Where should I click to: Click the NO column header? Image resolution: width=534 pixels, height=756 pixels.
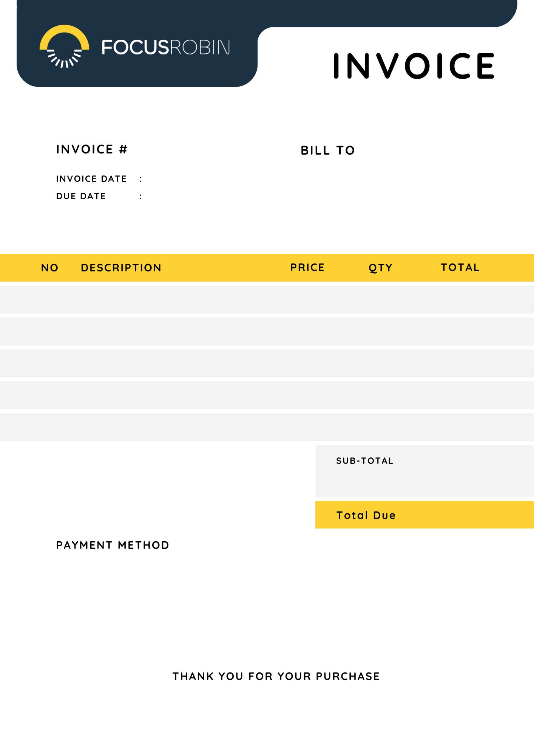click(x=49, y=268)
